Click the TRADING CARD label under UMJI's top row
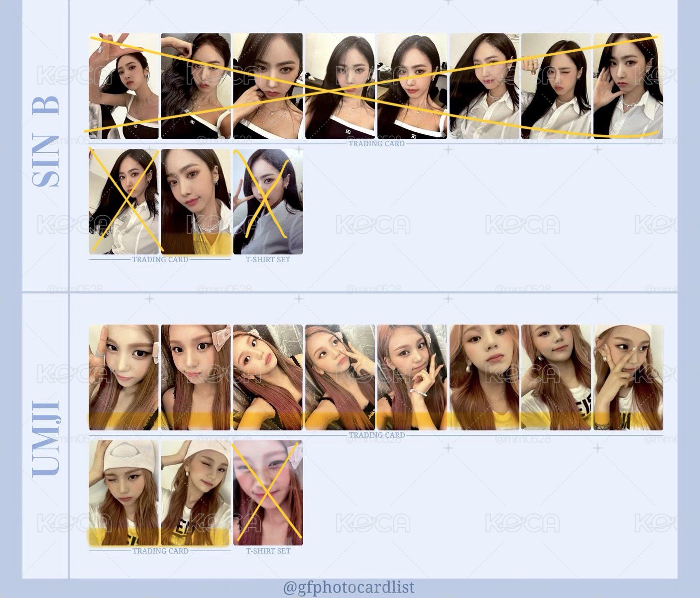 pos(376,435)
